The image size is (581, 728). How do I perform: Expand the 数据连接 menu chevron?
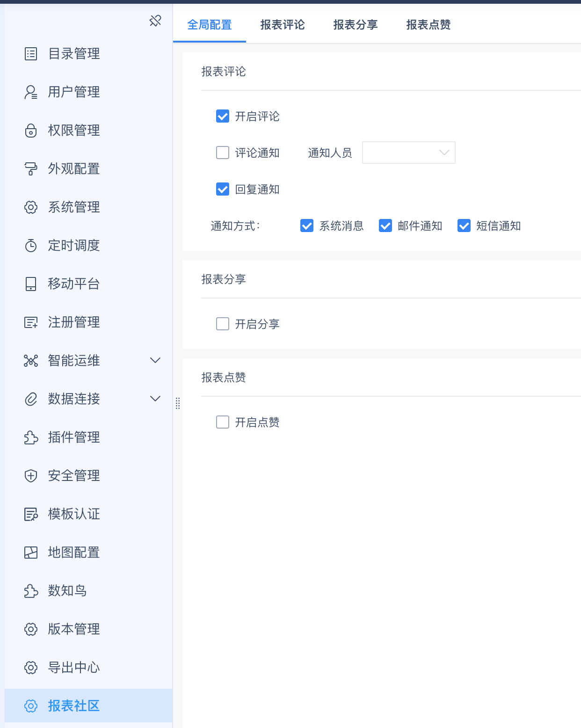pyautogui.click(x=155, y=399)
